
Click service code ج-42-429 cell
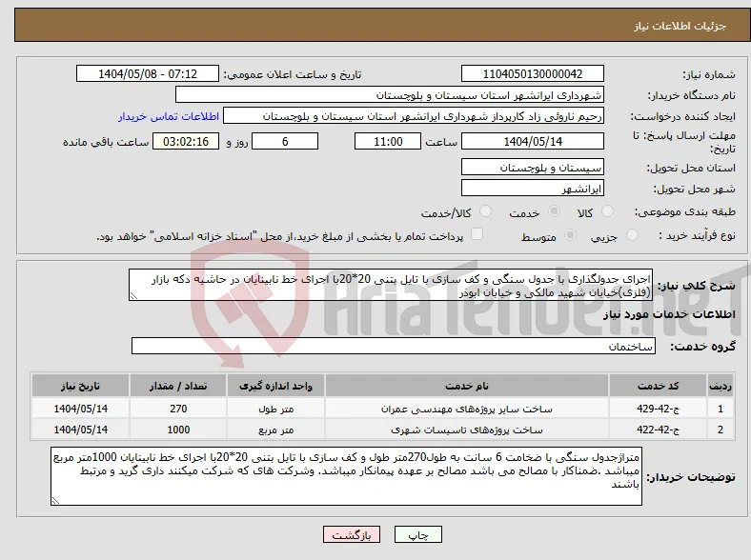point(658,409)
